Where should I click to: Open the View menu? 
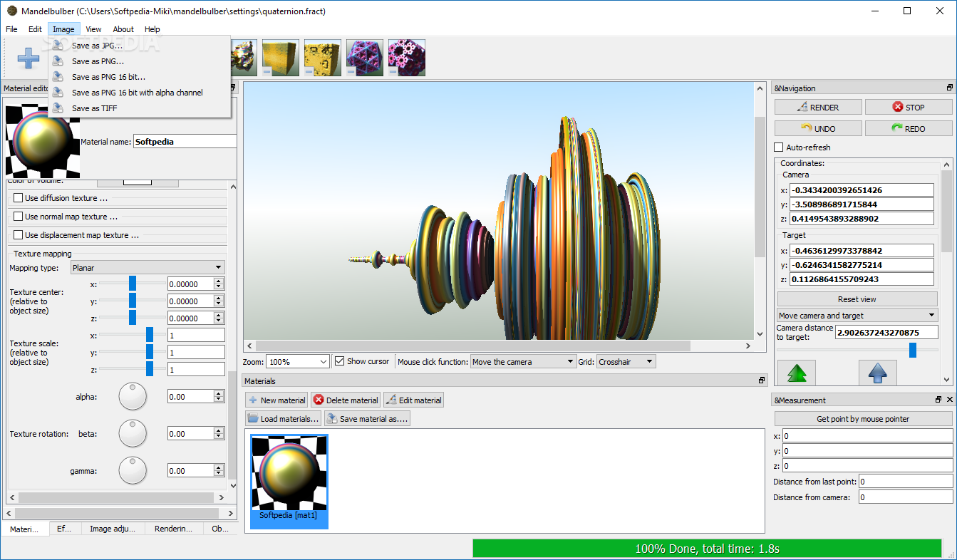[93, 29]
